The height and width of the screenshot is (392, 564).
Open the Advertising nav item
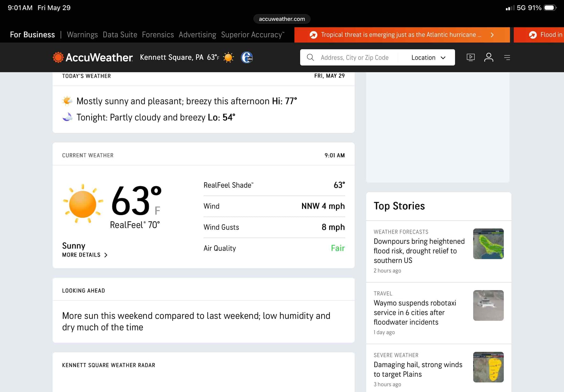point(198,35)
